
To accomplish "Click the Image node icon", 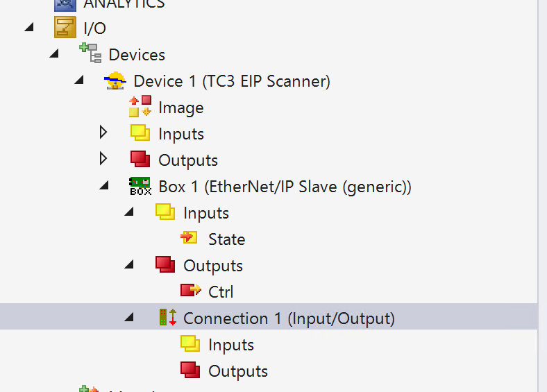I will click(x=140, y=107).
